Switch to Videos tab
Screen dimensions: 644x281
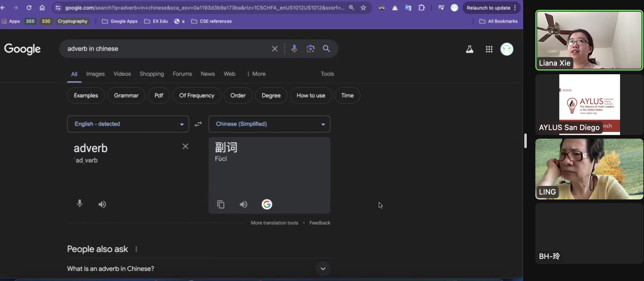tap(122, 74)
